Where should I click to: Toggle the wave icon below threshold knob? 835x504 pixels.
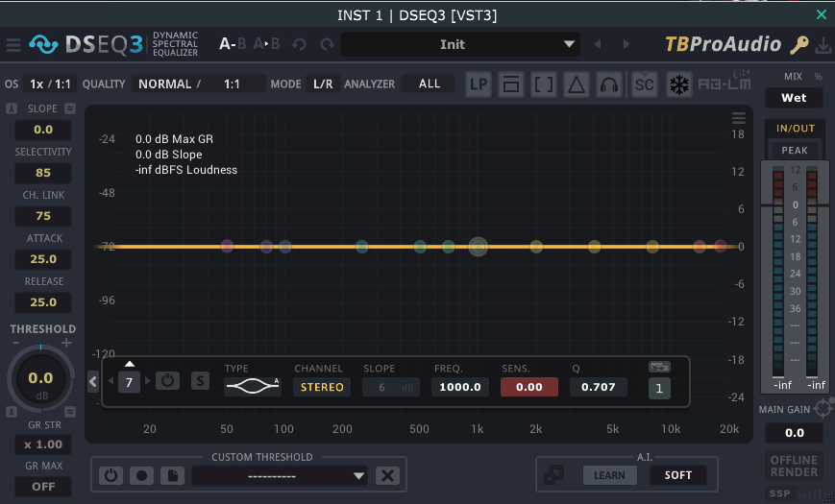pos(70,412)
